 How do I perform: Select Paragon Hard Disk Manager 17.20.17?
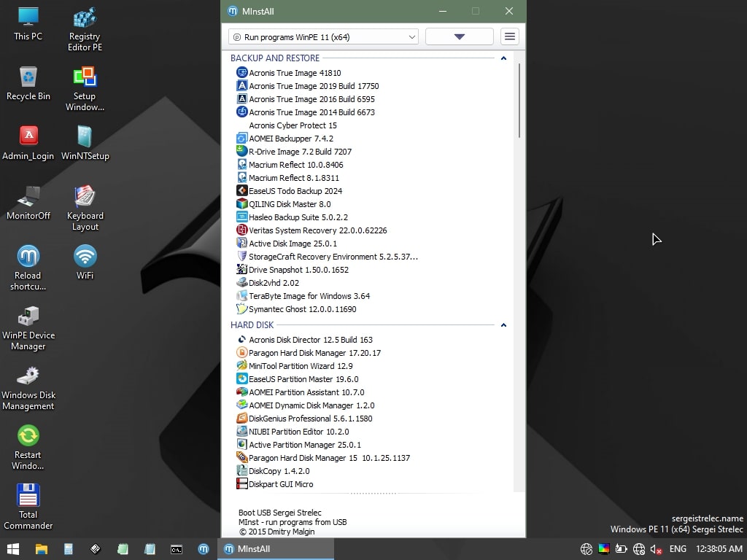tap(314, 353)
